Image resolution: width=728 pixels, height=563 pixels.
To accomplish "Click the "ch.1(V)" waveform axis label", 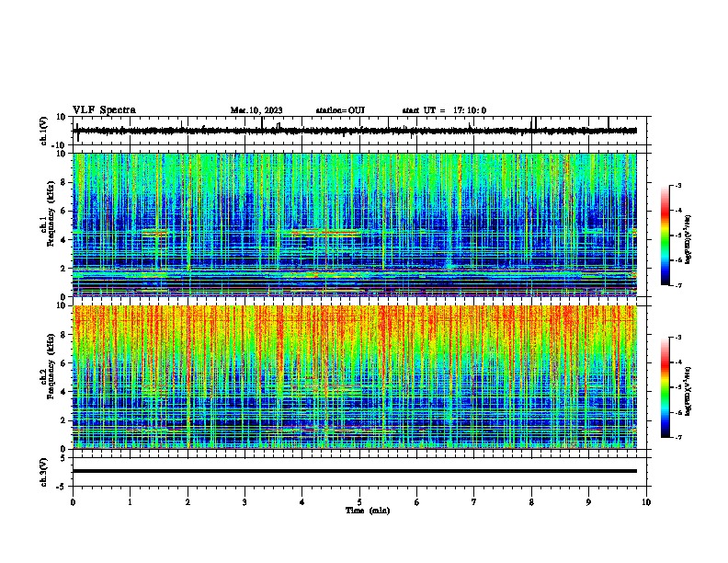I will 44,131.
